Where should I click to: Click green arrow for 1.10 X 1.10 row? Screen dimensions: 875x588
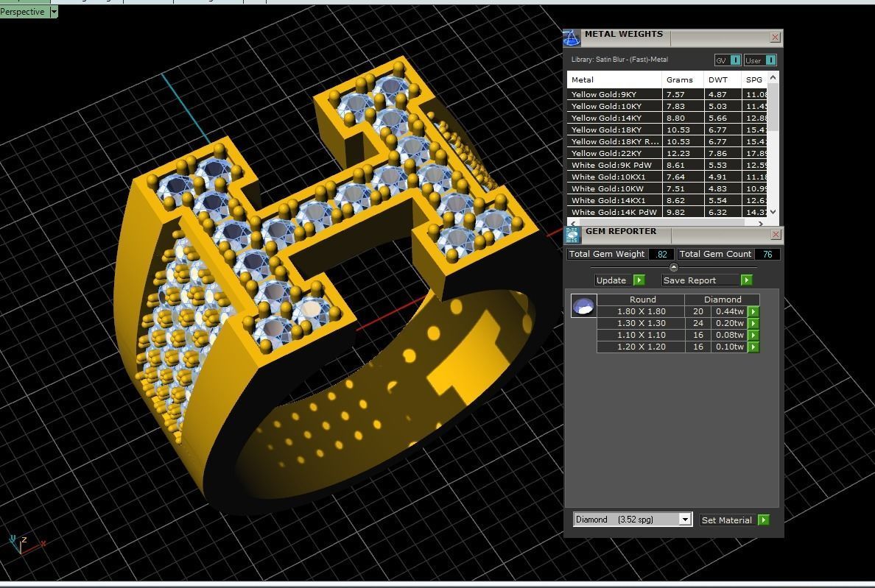753,335
